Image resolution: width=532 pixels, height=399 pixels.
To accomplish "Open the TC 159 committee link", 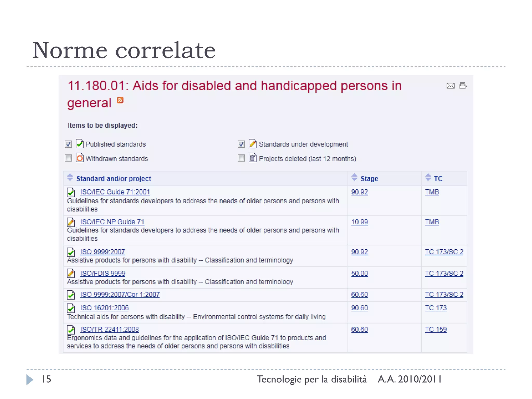I will [x=436, y=329].
